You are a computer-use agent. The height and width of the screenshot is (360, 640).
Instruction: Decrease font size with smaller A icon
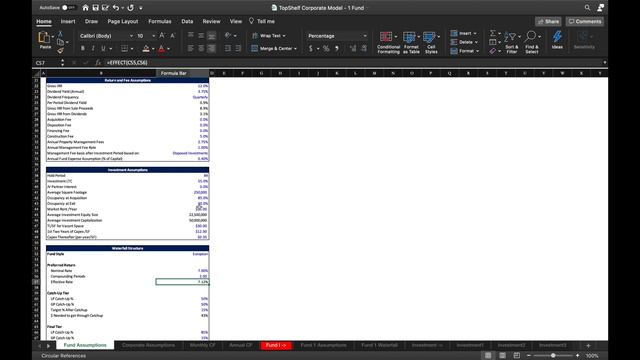click(173, 36)
